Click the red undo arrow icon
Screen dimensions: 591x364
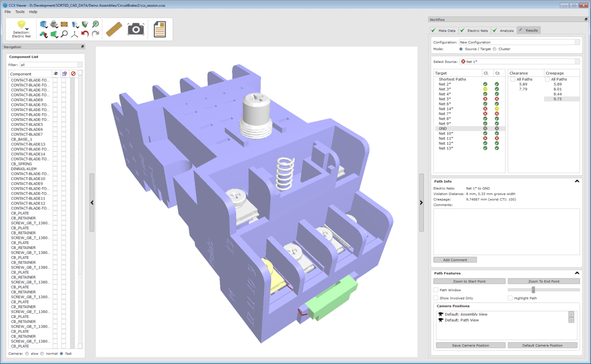(85, 34)
